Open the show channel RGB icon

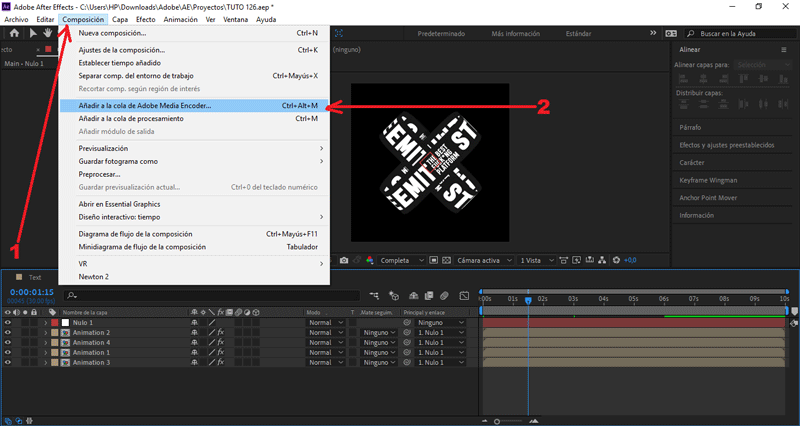tap(370, 260)
